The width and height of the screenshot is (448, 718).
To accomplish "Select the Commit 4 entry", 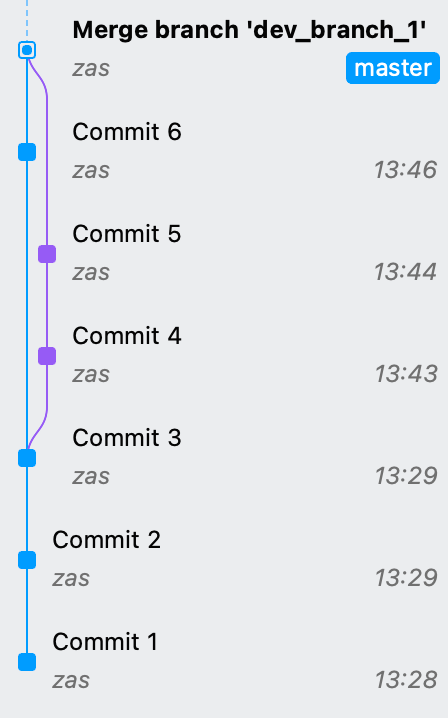I will click(224, 356).
